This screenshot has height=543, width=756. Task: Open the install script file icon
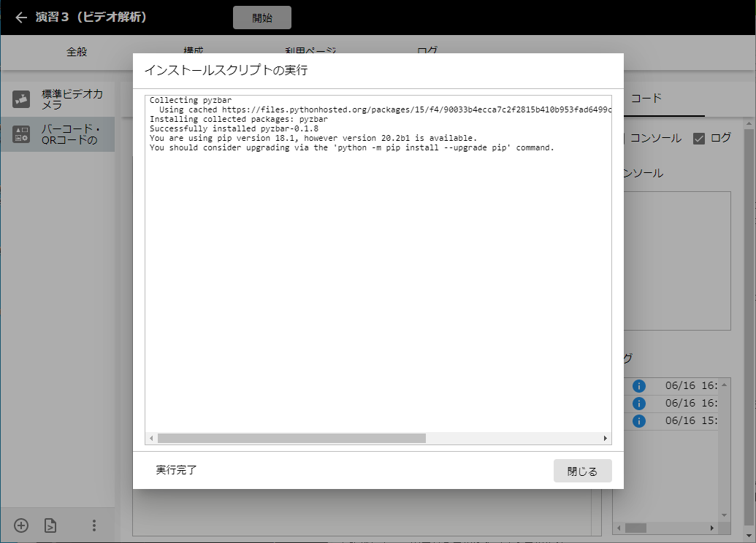coord(50,525)
